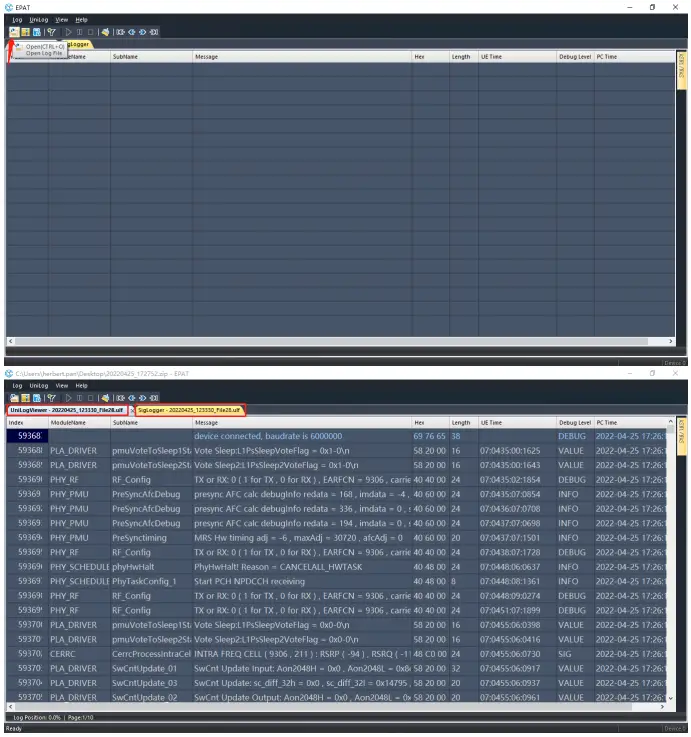Switch to UniLogViewer 20220425_123330 tab

click(67, 410)
